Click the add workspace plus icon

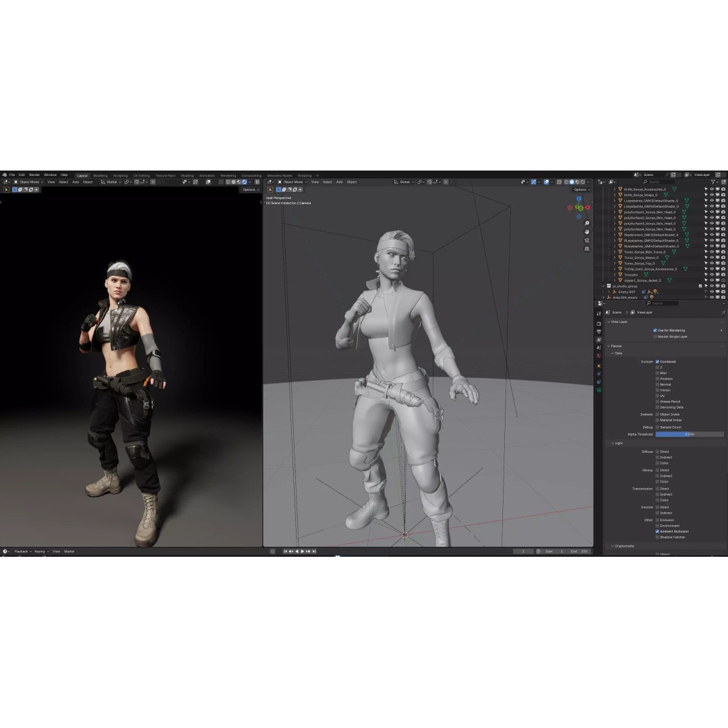click(317, 175)
